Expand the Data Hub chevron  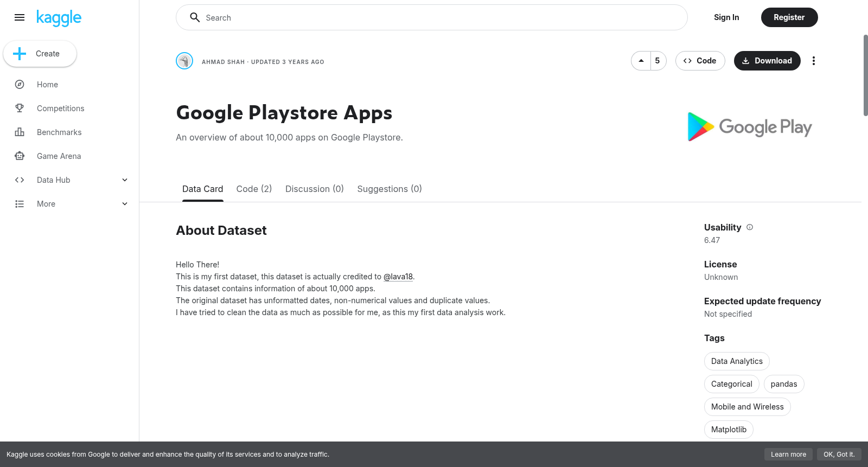[x=125, y=180]
